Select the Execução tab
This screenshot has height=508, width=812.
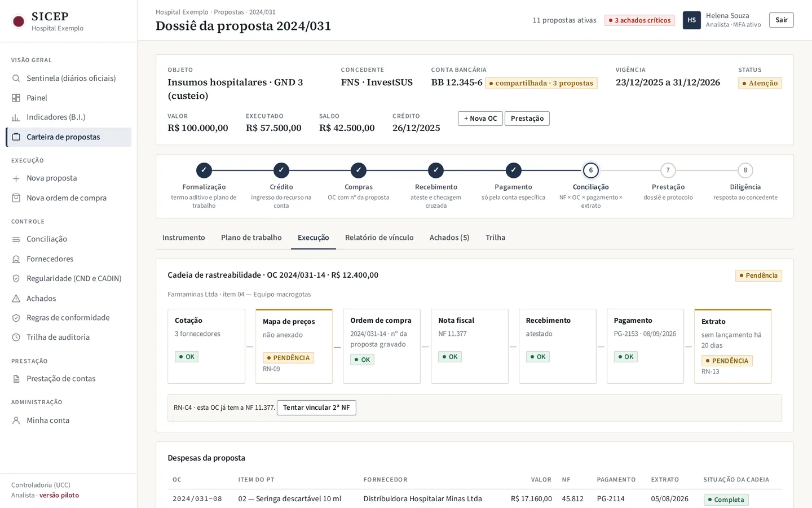pos(314,238)
